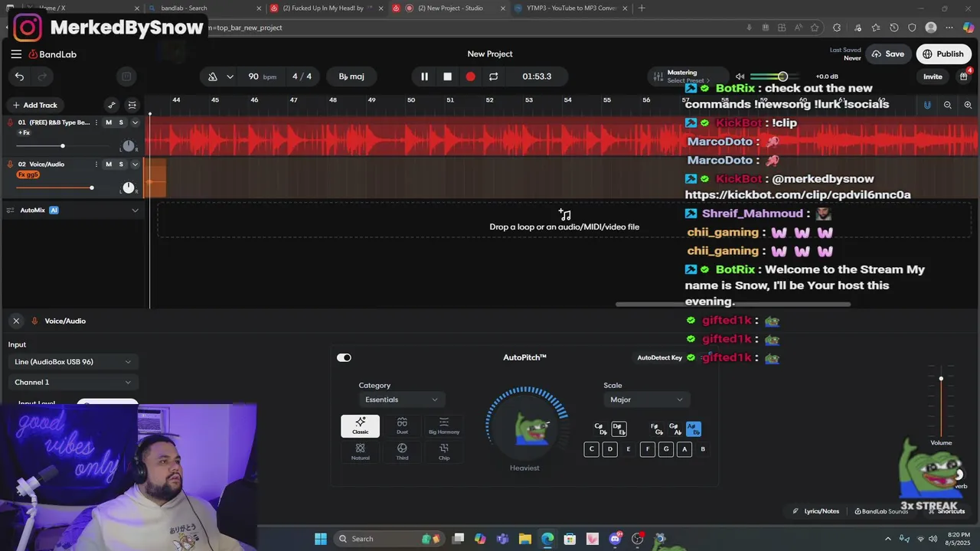Open Windows Start menu
Image resolution: width=980 pixels, height=551 pixels.
[x=321, y=539]
